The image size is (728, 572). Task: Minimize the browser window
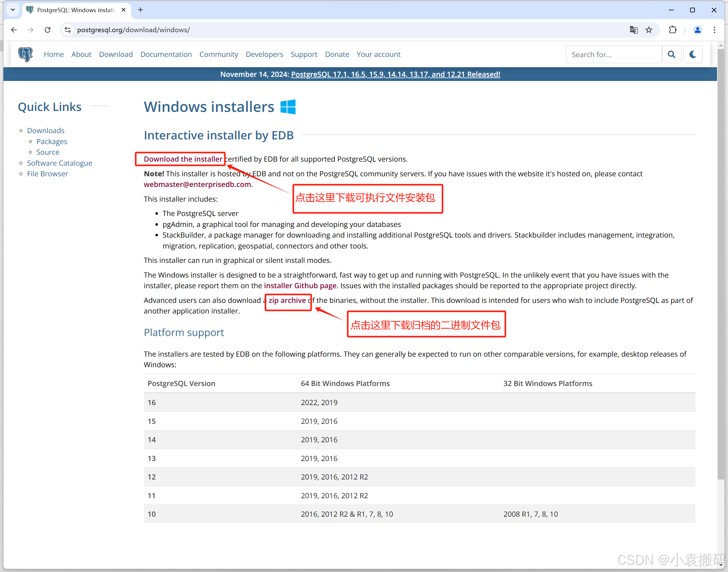671,10
